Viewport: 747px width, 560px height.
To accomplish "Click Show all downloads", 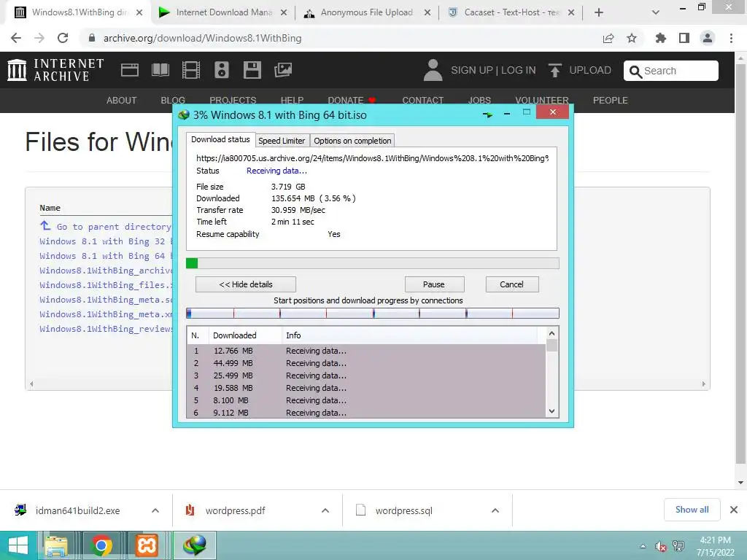I will click(x=692, y=510).
